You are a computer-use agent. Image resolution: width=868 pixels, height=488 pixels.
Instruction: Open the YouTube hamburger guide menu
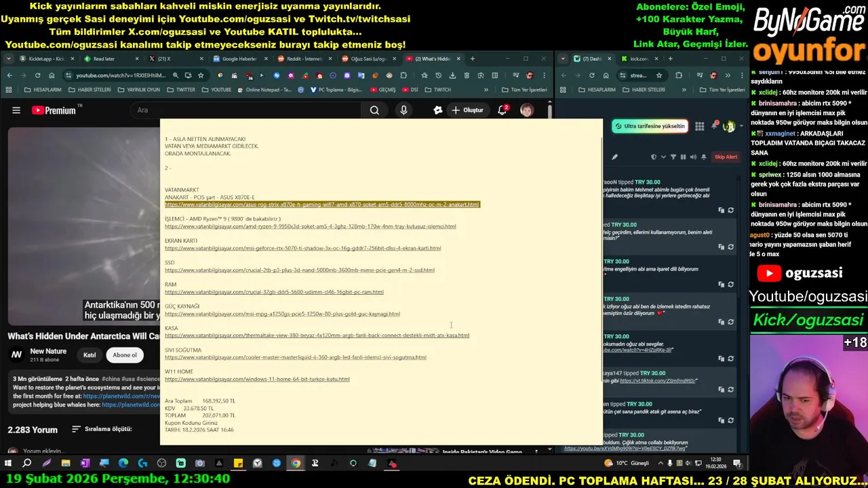pyautogui.click(x=16, y=110)
